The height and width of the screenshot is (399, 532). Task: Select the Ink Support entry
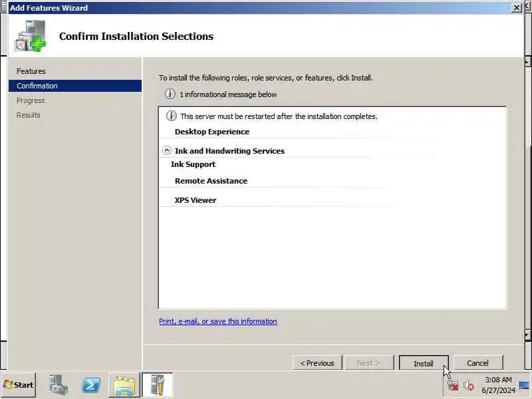coord(193,164)
